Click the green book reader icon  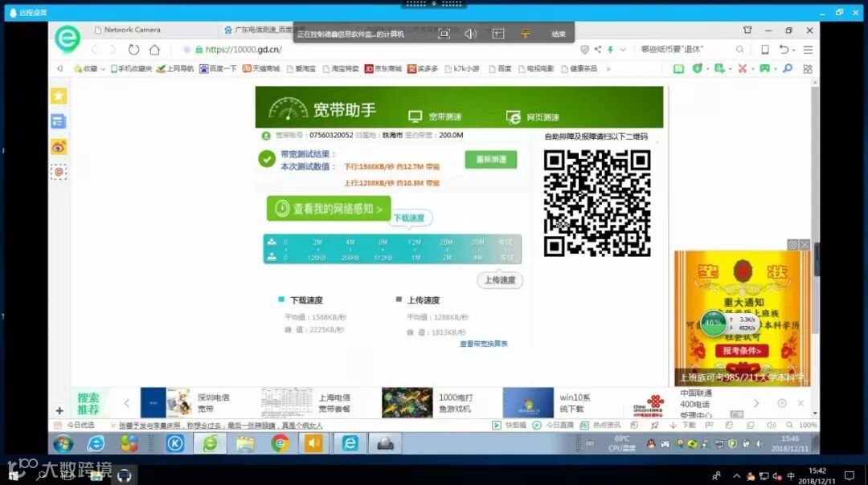pyautogui.click(x=678, y=68)
